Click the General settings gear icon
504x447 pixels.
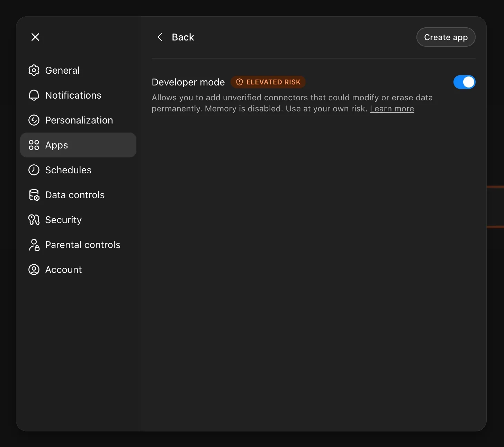[34, 70]
